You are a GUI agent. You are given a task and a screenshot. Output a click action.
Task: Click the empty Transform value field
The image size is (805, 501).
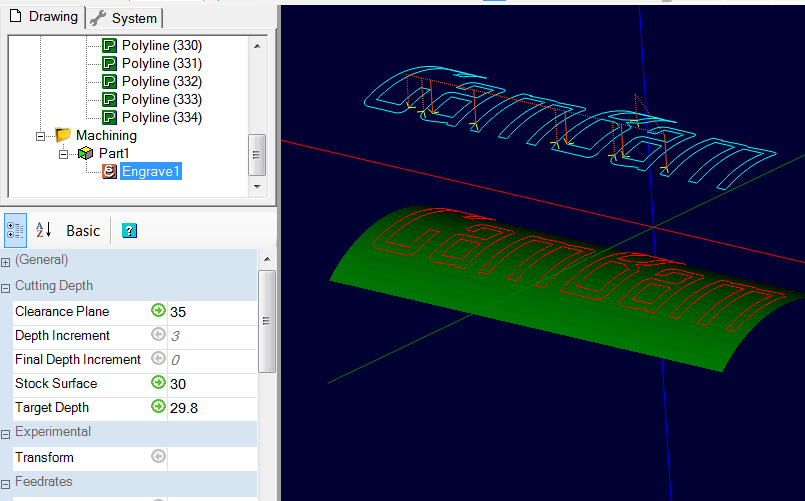(x=212, y=458)
